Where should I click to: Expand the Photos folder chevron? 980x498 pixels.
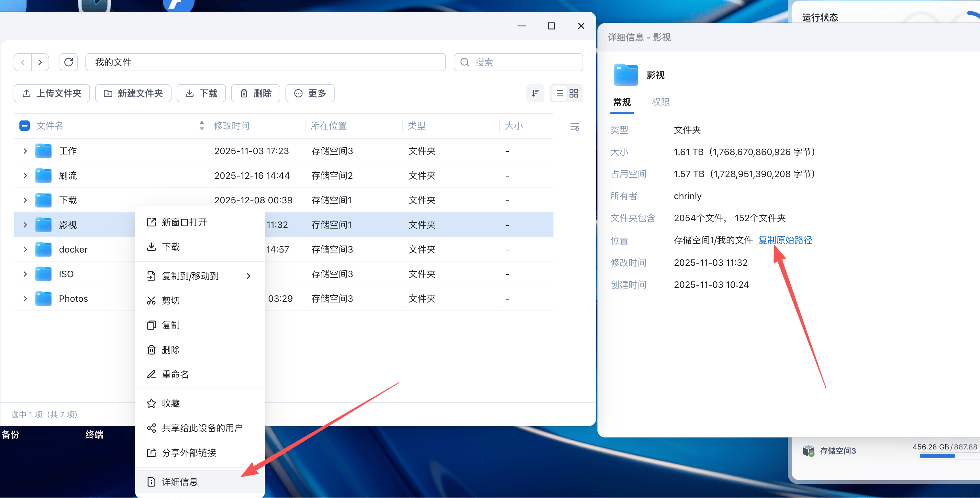(25, 299)
